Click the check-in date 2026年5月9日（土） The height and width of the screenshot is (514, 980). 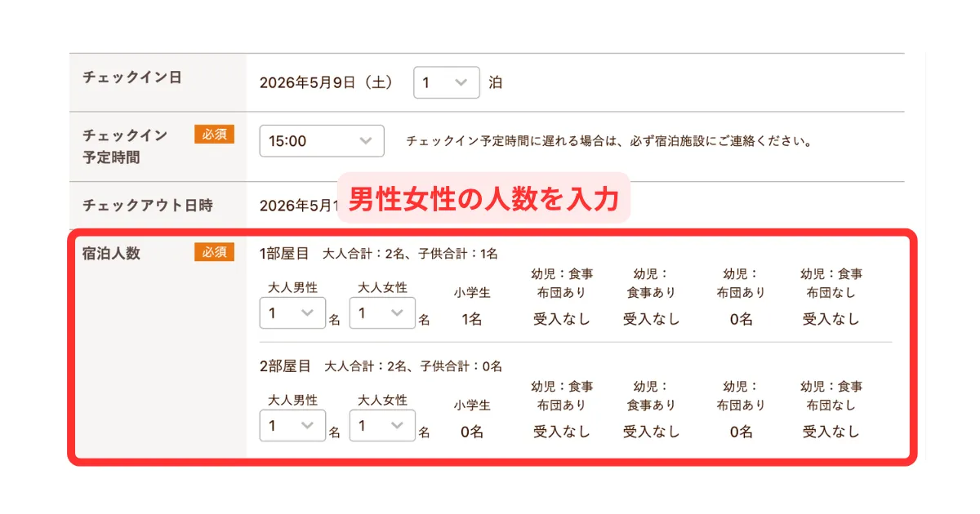[327, 83]
